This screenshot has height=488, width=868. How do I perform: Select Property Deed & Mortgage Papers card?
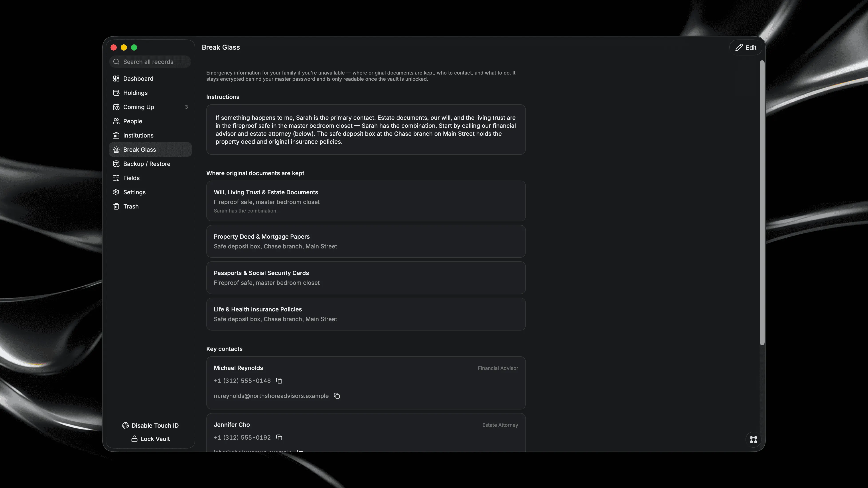pyautogui.click(x=366, y=242)
